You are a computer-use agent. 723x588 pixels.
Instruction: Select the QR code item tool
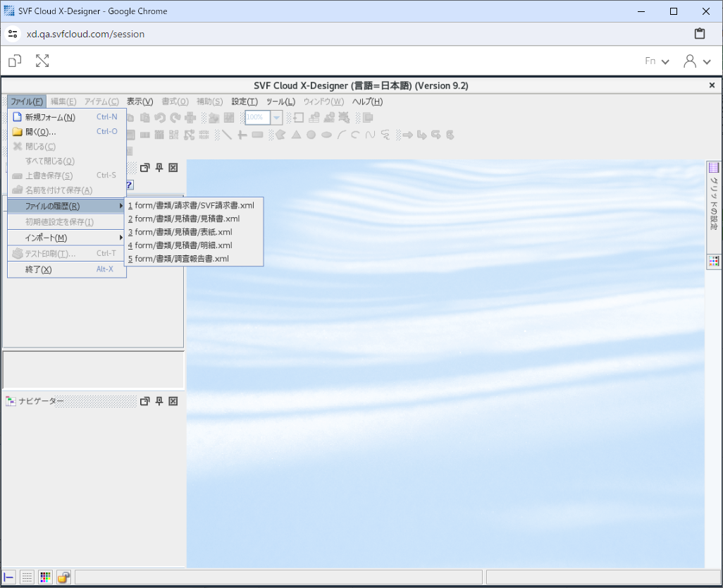pyautogui.click(x=174, y=135)
